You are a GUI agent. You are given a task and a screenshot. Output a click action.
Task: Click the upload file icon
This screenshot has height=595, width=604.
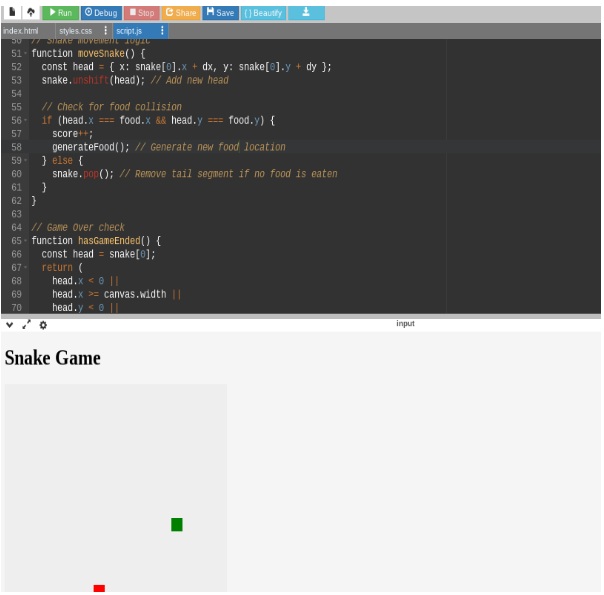pos(30,12)
